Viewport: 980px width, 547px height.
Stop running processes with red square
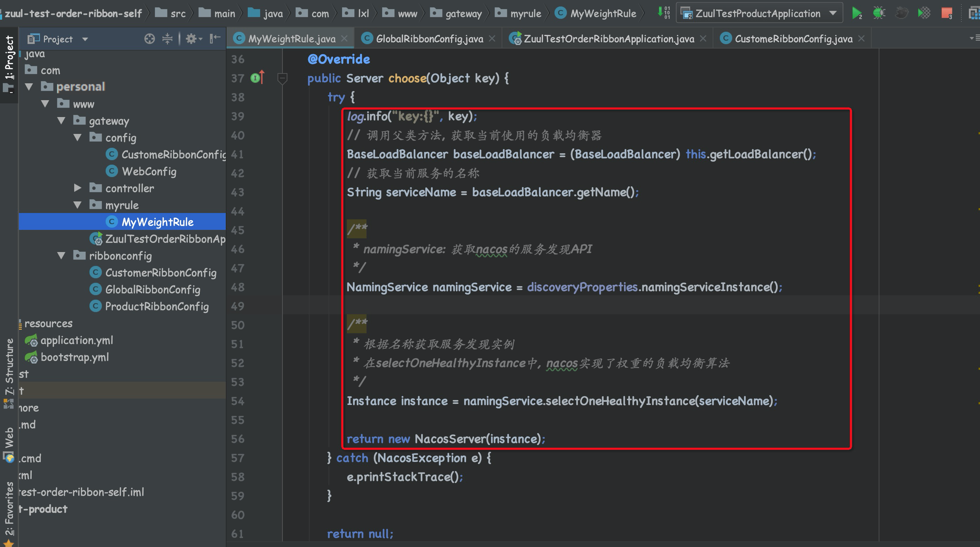pos(946,13)
